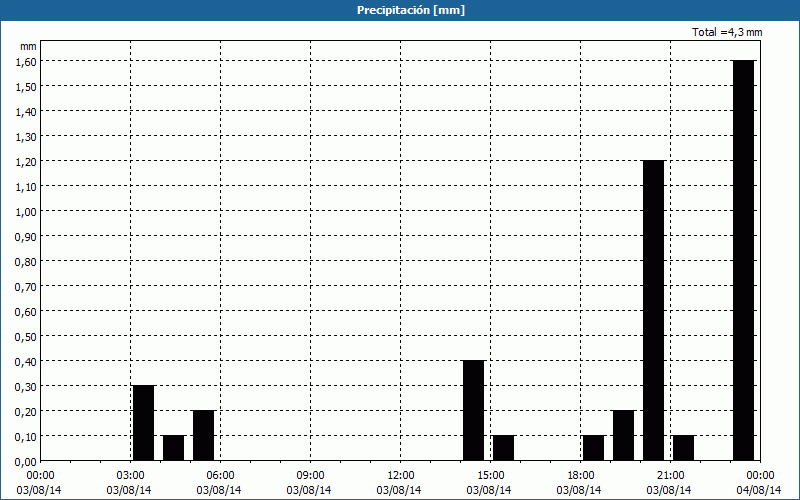Click the 0,10 mm bar at 21:00
The height and width of the screenshot is (500, 800).
684,448
